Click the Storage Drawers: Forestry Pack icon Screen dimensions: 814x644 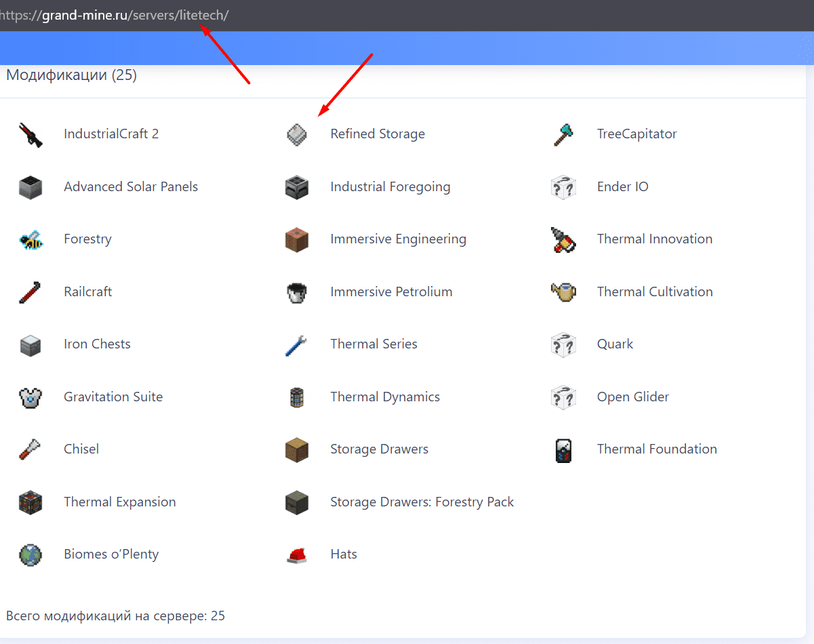[297, 502]
